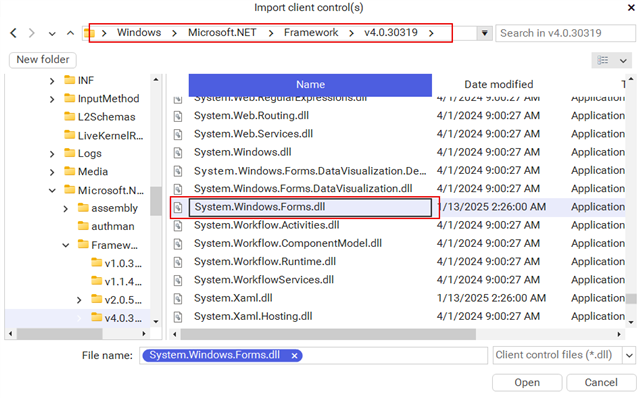Open the recent locations chevron
Screen dimensions: 640x398
(52, 33)
